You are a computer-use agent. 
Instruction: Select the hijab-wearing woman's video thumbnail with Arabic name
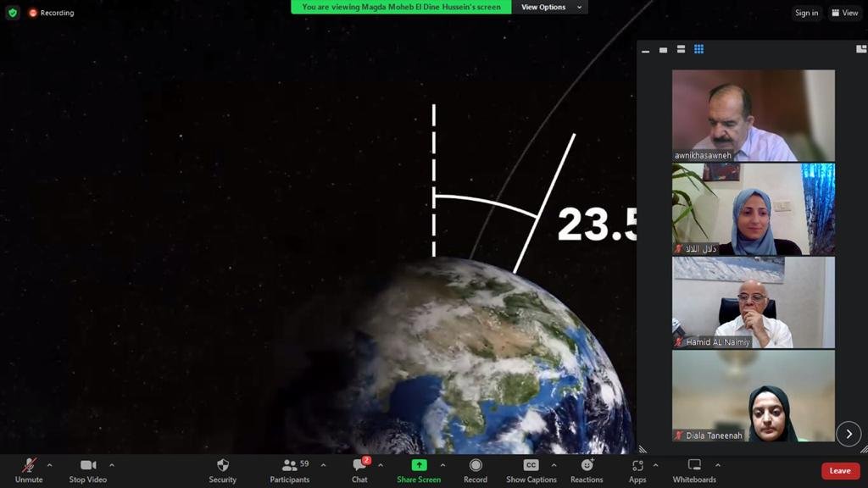click(754, 209)
